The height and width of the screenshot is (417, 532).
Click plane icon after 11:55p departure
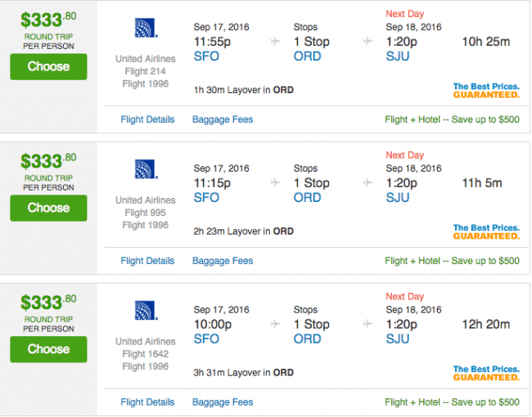[275, 42]
